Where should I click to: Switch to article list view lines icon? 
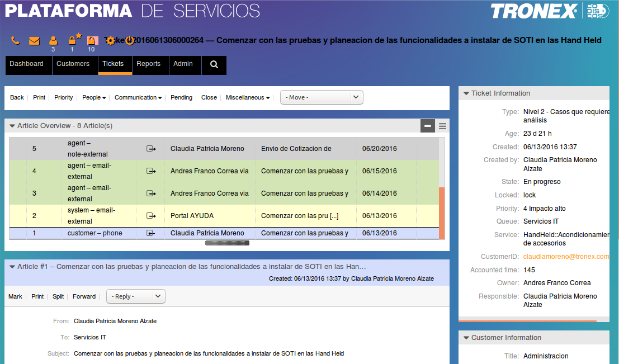(442, 126)
